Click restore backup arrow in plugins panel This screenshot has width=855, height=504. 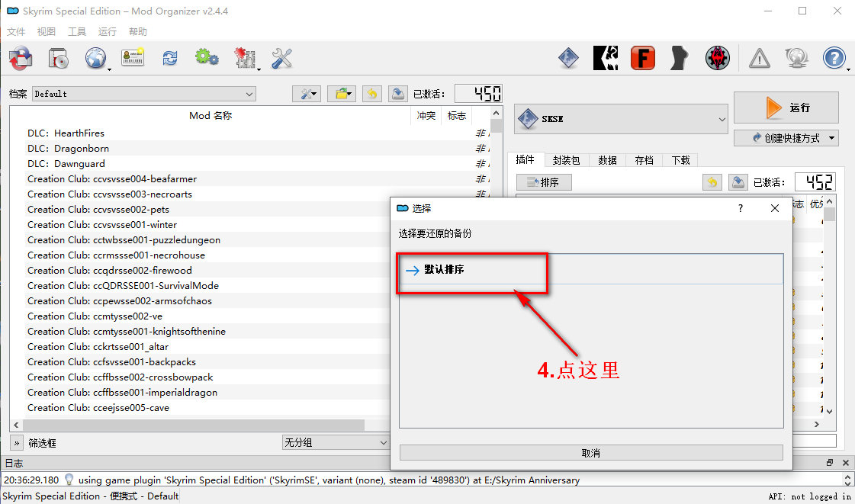[x=712, y=182]
